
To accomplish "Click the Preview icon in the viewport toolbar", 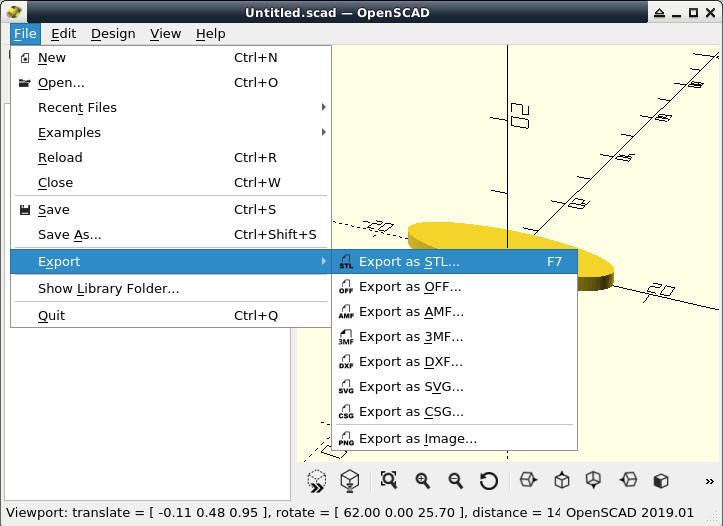I will point(317,481).
